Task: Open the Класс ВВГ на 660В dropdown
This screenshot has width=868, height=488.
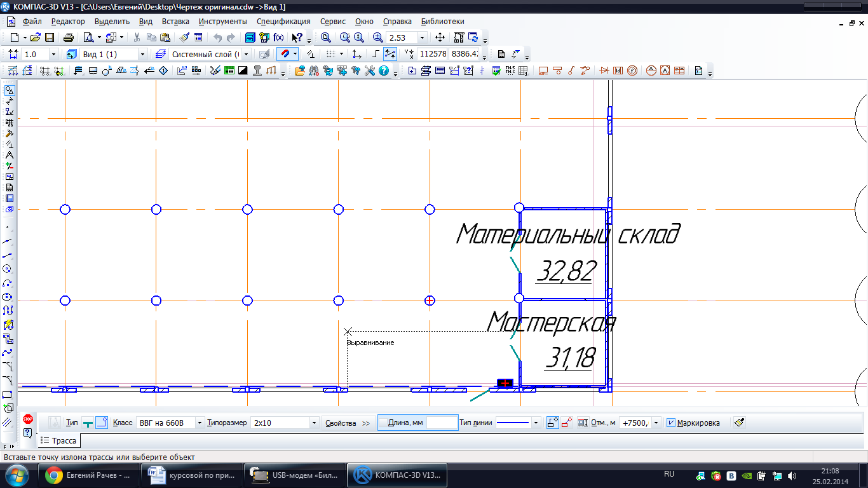Action: 200,423
